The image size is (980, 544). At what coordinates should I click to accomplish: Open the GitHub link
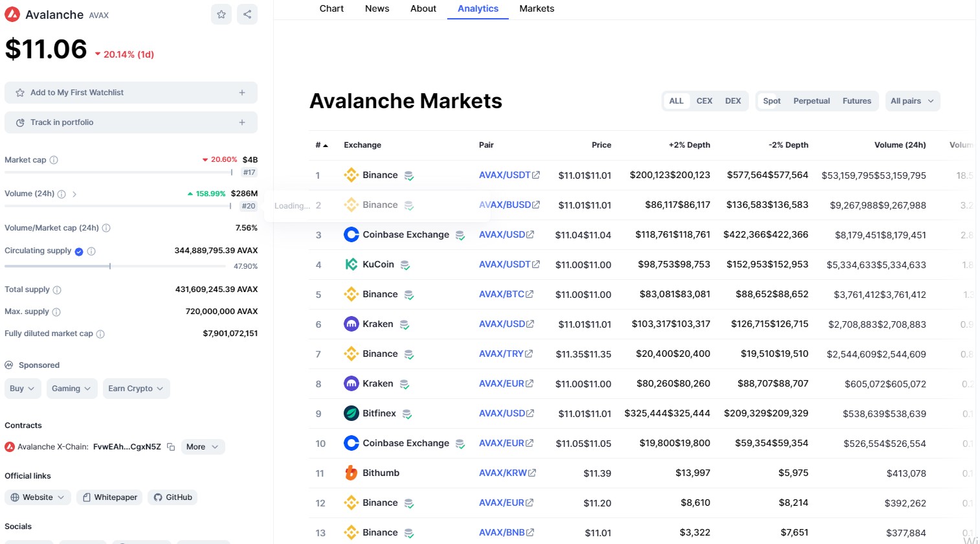pyautogui.click(x=173, y=497)
